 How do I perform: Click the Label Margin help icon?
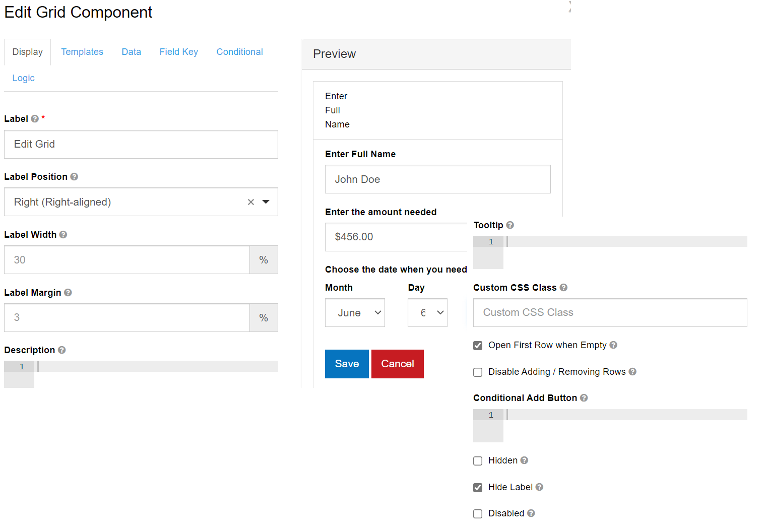click(68, 293)
